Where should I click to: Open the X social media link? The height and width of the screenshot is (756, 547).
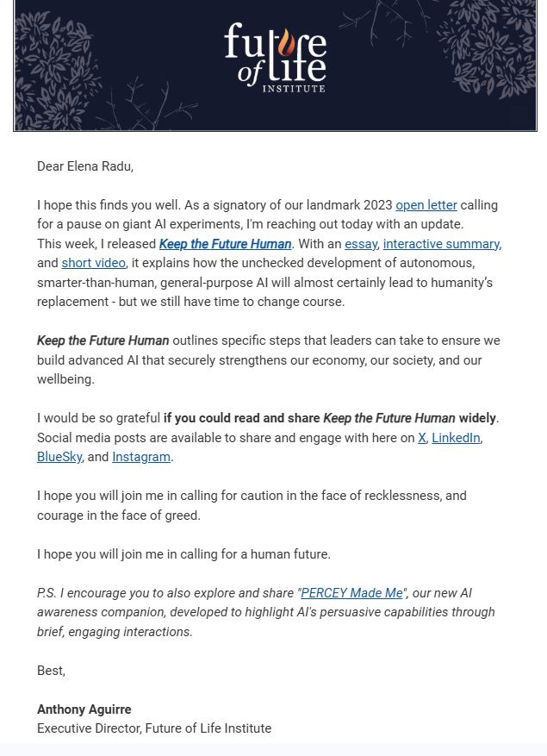(x=422, y=438)
